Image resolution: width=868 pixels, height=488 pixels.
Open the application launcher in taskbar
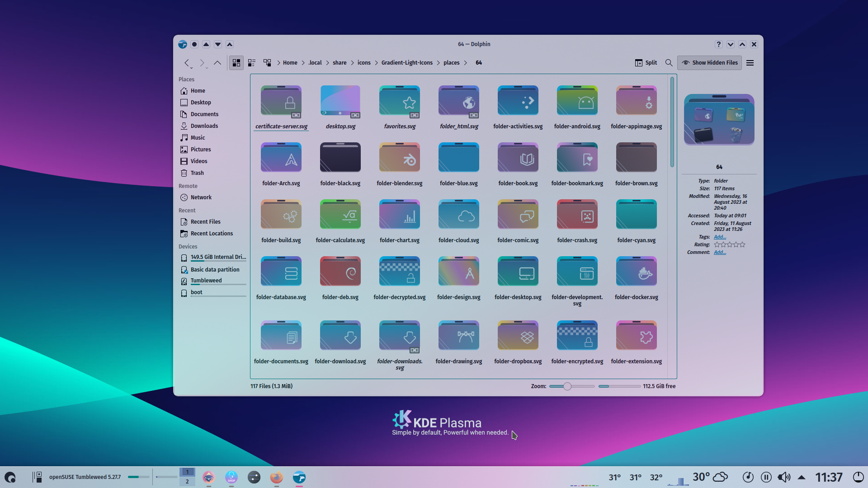pos(10,477)
